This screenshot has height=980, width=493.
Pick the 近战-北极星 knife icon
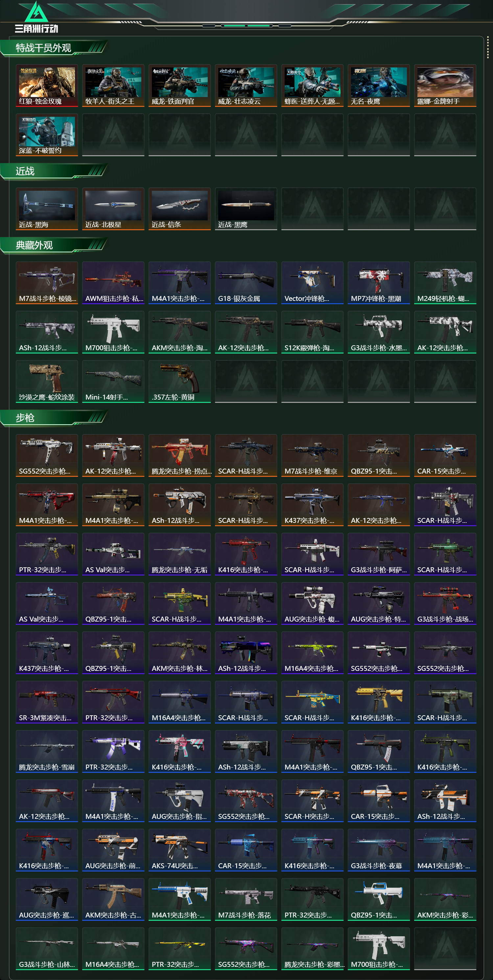113,208
